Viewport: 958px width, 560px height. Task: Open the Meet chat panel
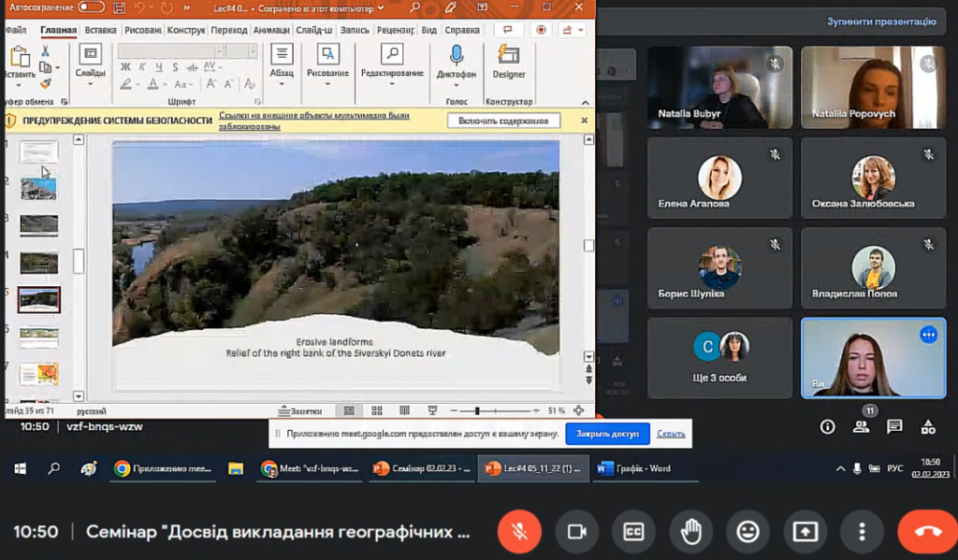[x=894, y=426]
